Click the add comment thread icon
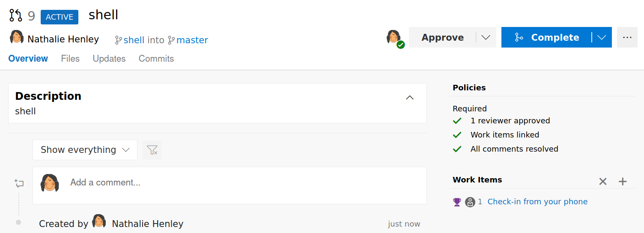The width and height of the screenshot is (644, 233). [19, 184]
